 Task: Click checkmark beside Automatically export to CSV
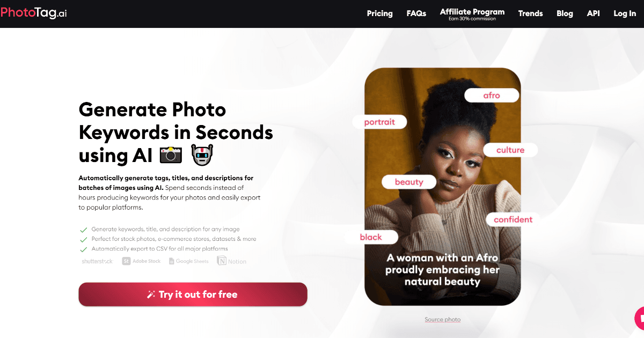click(x=84, y=249)
